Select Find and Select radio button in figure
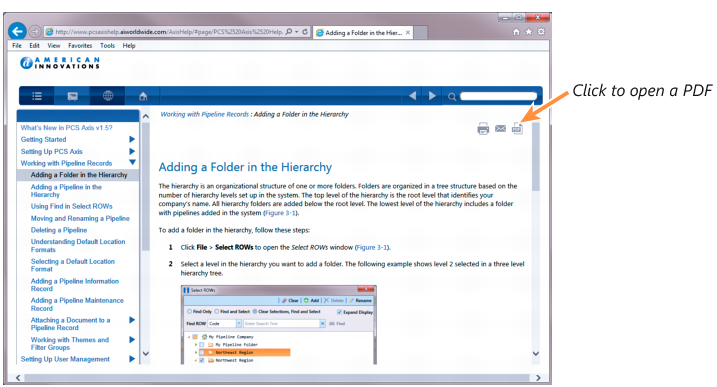Image resolution: width=717 pixels, height=387 pixels. click(x=217, y=312)
